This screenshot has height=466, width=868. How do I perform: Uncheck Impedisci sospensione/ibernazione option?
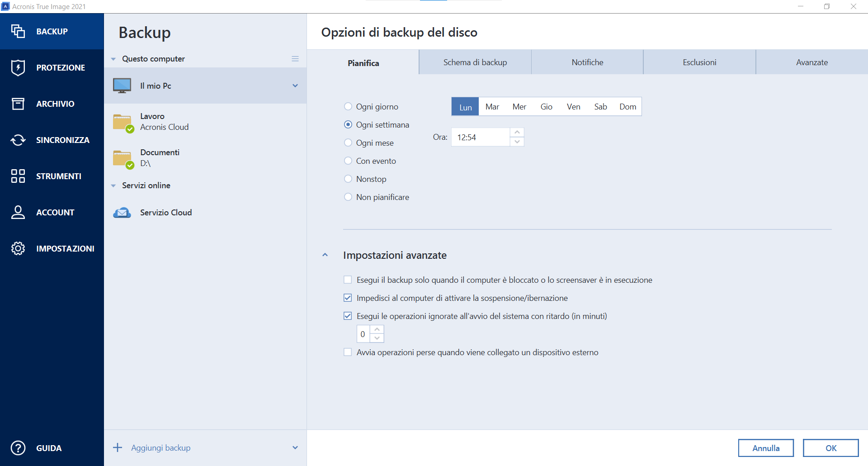348,298
